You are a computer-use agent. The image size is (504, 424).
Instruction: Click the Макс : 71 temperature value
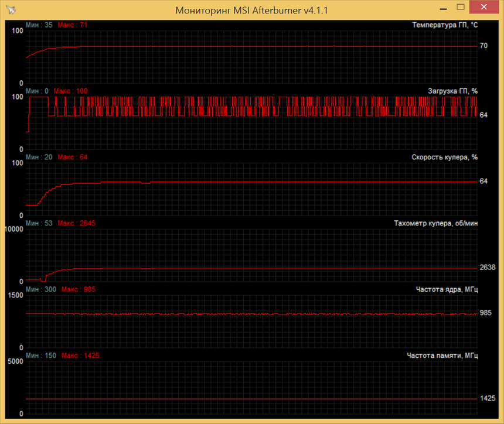[x=70, y=25]
